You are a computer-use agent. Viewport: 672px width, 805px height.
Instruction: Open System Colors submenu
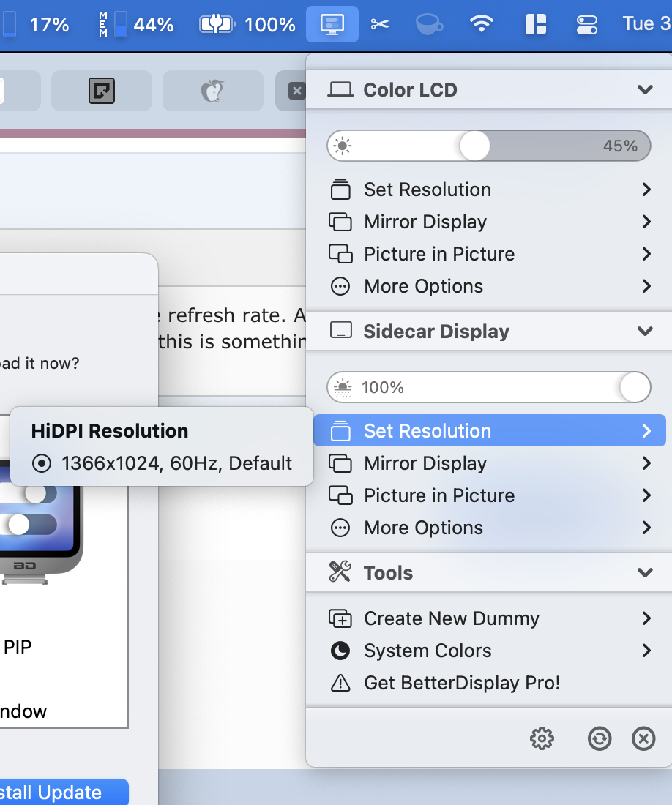click(490, 651)
